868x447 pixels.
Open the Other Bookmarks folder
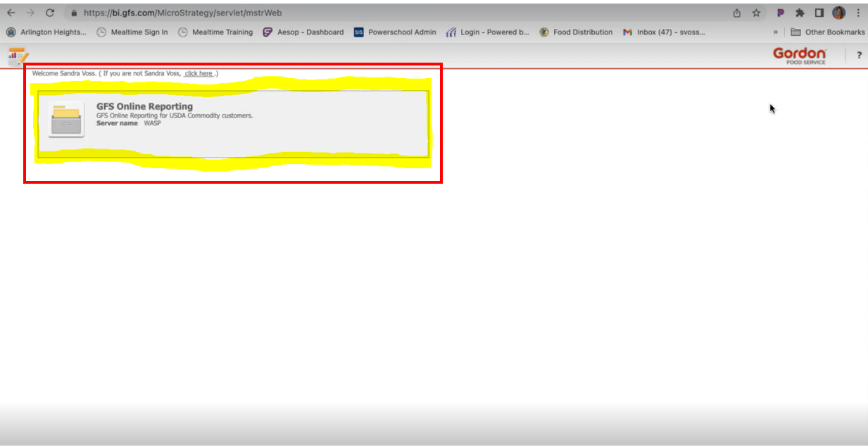point(828,32)
